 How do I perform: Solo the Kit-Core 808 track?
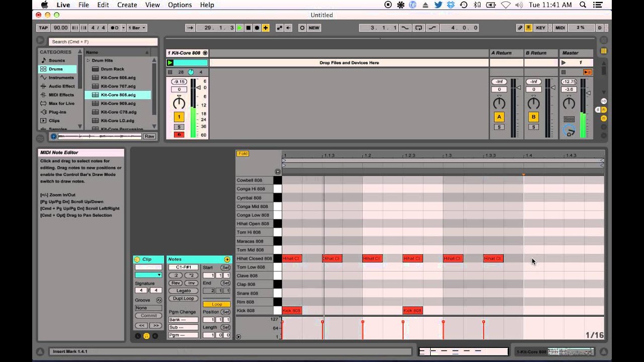pos(179,127)
